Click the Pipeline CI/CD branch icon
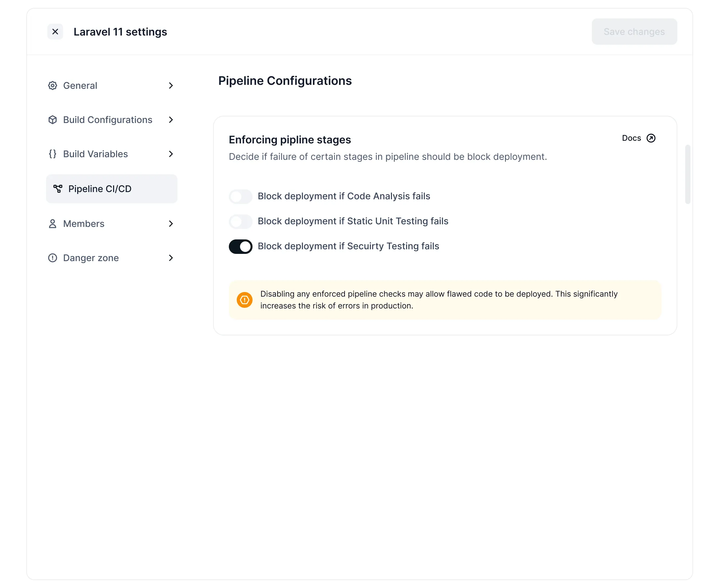Image resolution: width=701 pixels, height=588 pixels. pos(58,189)
